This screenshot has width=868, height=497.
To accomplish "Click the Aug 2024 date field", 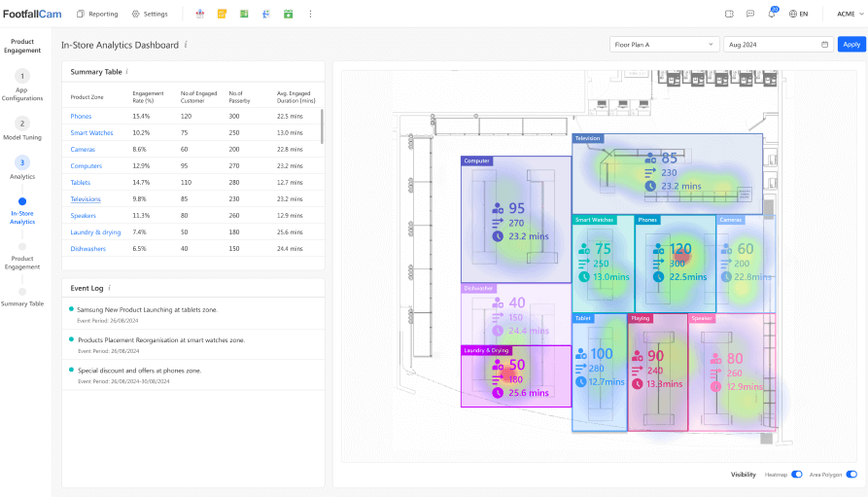I will (773, 45).
